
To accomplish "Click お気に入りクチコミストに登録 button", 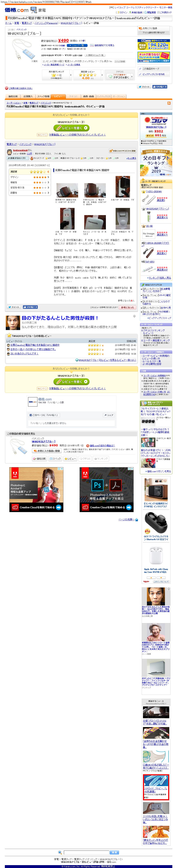I will tap(122, 151).
